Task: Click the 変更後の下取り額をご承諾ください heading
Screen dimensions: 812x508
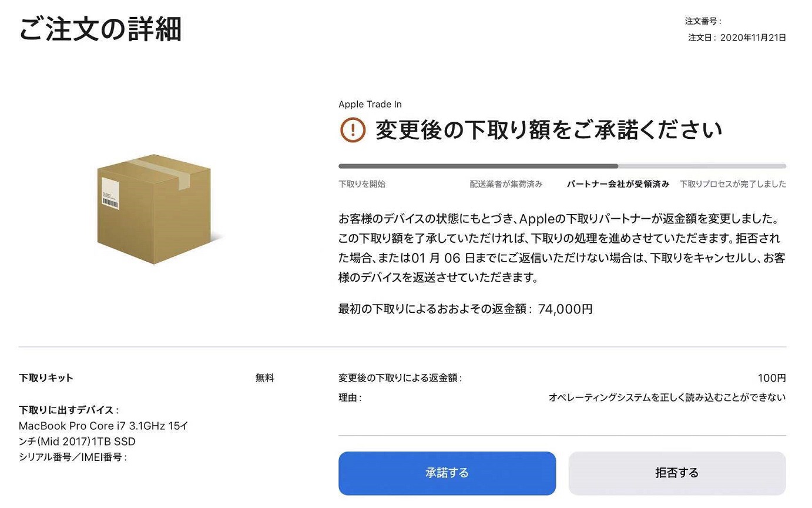Action: click(x=549, y=129)
